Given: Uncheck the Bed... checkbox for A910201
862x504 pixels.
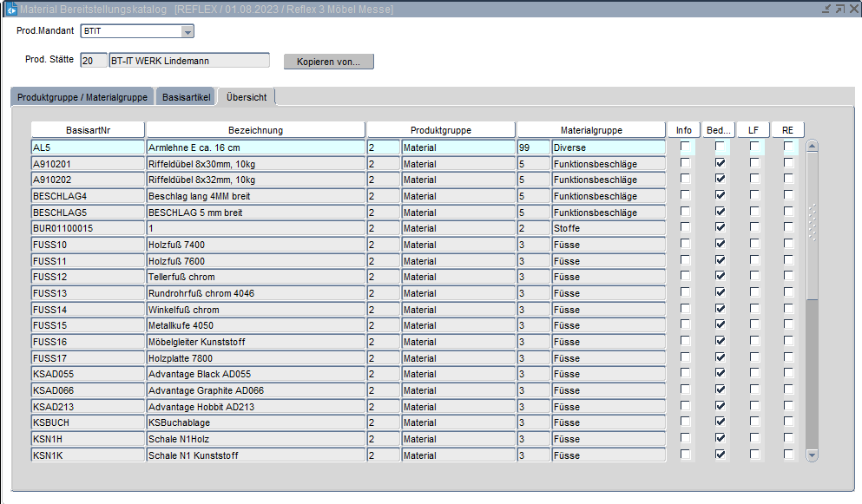Looking at the screenshot, I should pyautogui.click(x=719, y=163).
